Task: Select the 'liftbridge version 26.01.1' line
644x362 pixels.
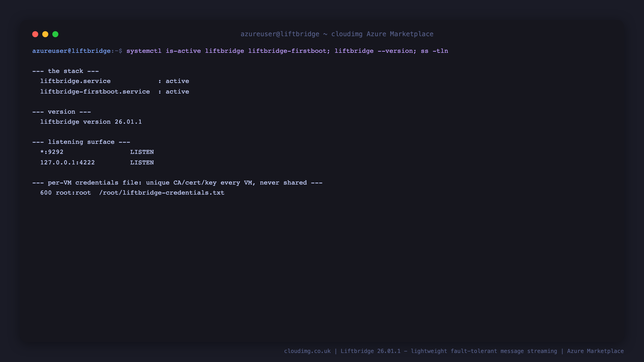Action: (91, 122)
